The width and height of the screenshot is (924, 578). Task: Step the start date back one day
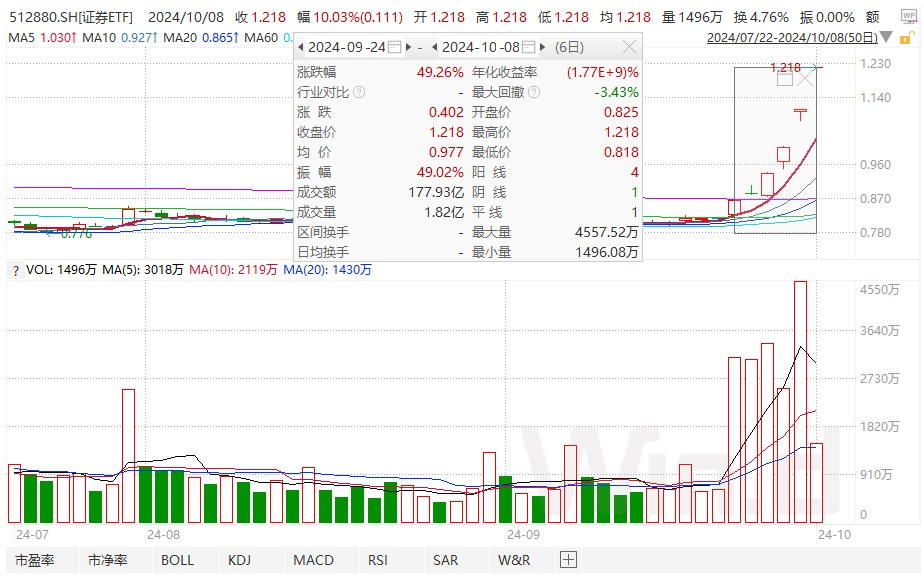point(301,47)
